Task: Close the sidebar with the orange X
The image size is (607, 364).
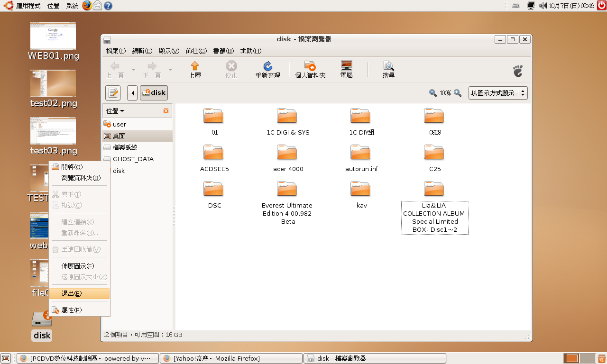Action: [166, 111]
